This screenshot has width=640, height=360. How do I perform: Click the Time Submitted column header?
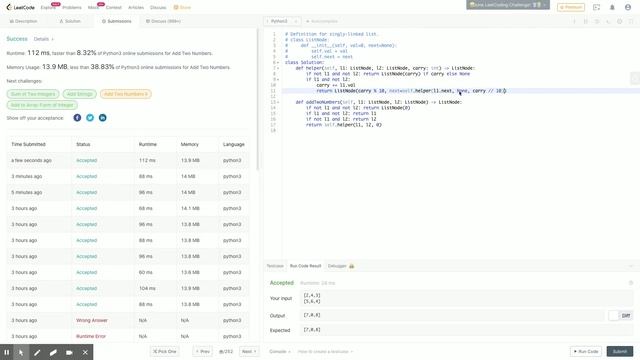29,144
